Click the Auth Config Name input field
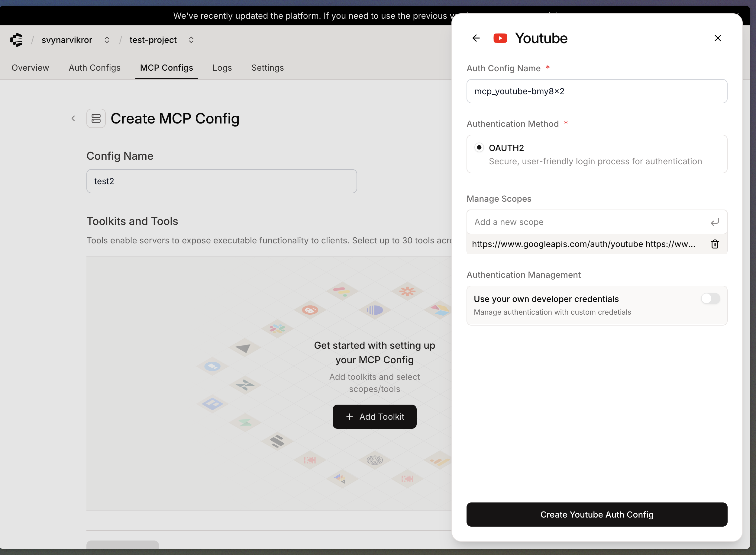Image resolution: width=756 pixels, height=555 pixels. click(597, 91)
